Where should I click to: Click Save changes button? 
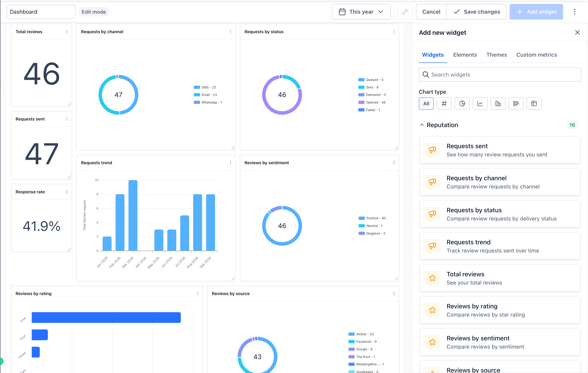[x=476, y=12]
